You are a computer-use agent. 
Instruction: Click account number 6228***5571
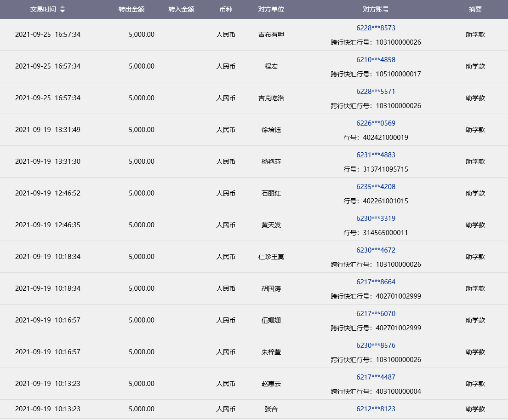(376, 92)
